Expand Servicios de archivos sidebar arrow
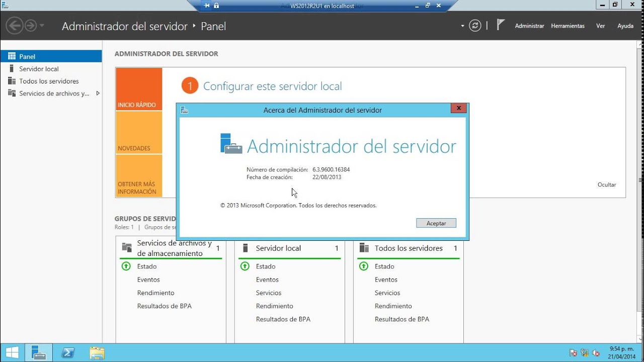Image resolution: width=644 pixels, height=362 pixels. 98,93
